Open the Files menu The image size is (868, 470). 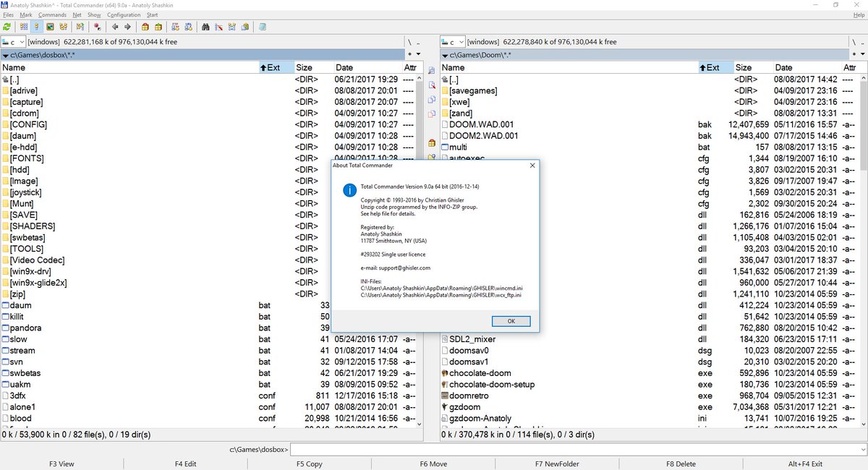[x=8, y=14]
